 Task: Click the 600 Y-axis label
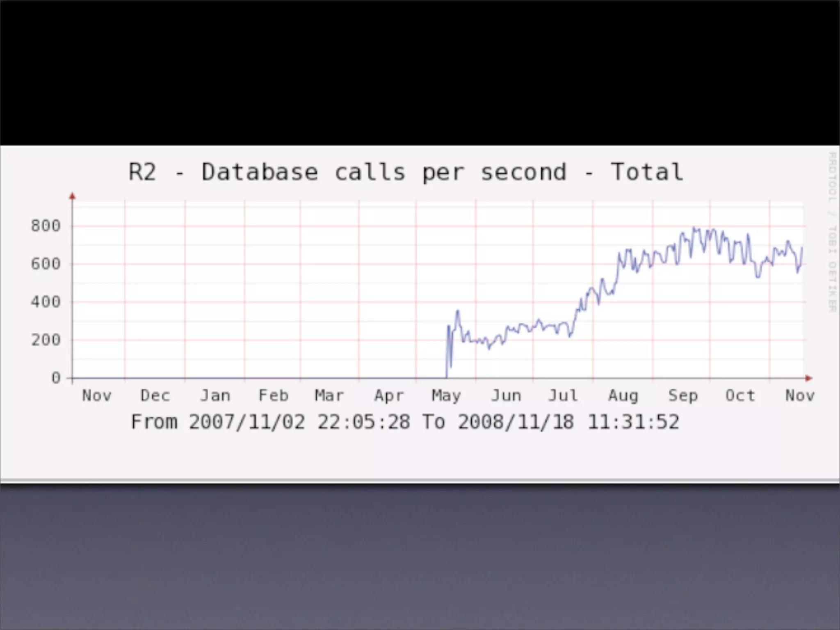tap(46, 264)
